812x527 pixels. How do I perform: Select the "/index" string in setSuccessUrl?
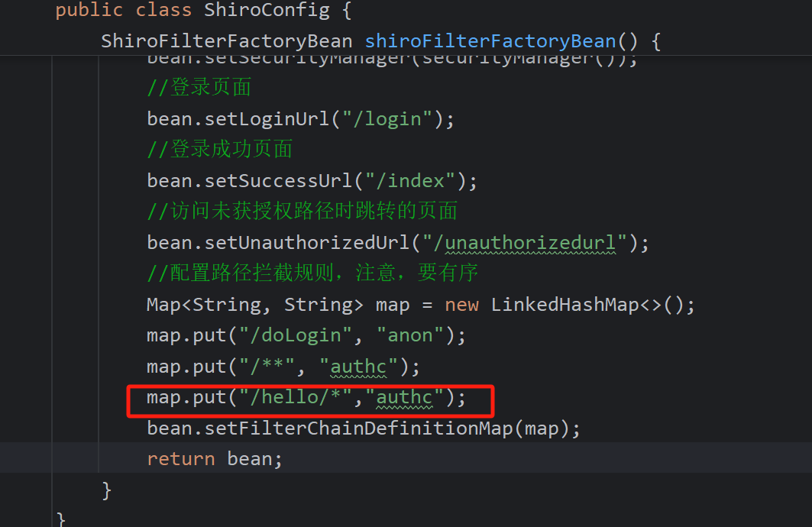410,181
